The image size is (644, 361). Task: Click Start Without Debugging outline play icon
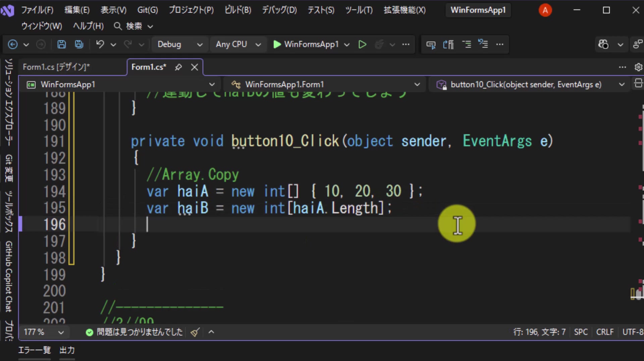click(362, 44)
